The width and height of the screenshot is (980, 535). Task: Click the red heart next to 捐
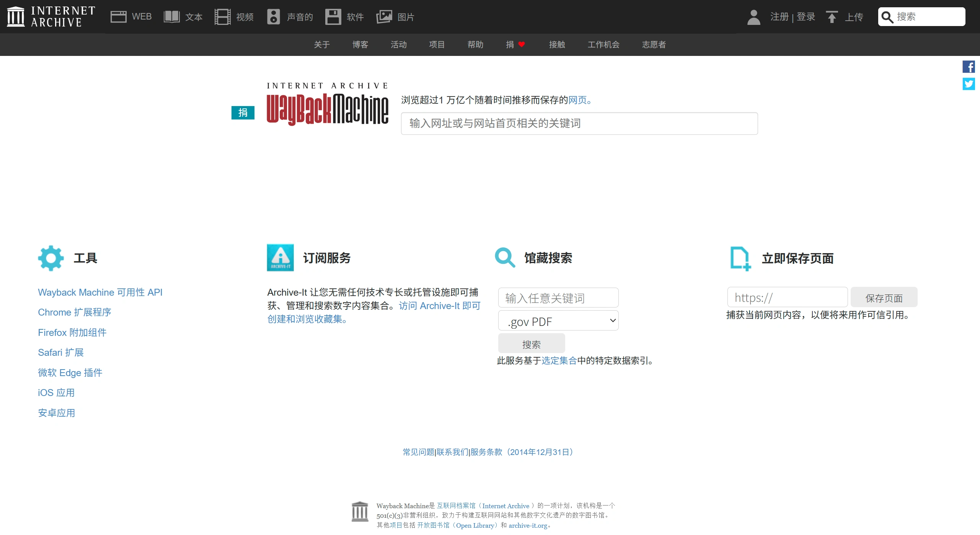[522, 44]
